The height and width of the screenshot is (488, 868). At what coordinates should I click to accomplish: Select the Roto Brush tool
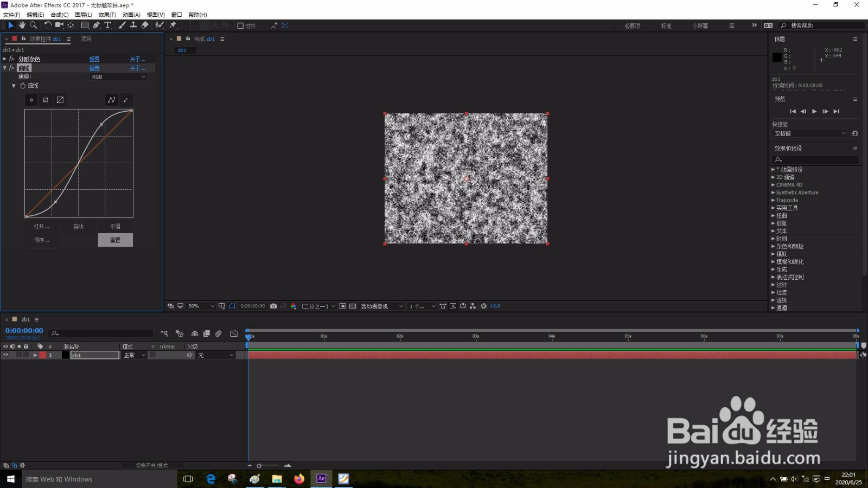click(159, 25)
